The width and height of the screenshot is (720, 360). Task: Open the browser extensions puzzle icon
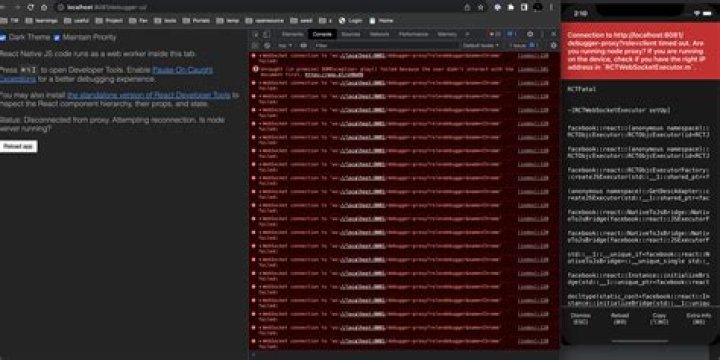(x=497, y=7)
